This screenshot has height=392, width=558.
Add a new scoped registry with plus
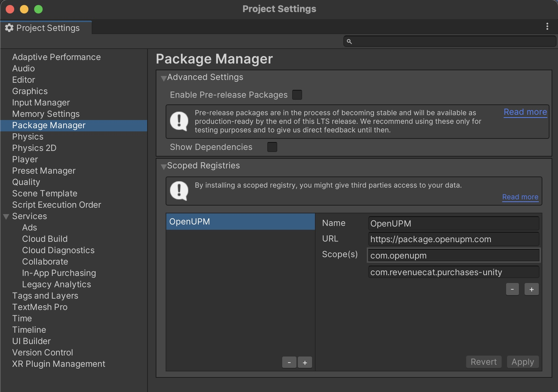click(305, 363)
